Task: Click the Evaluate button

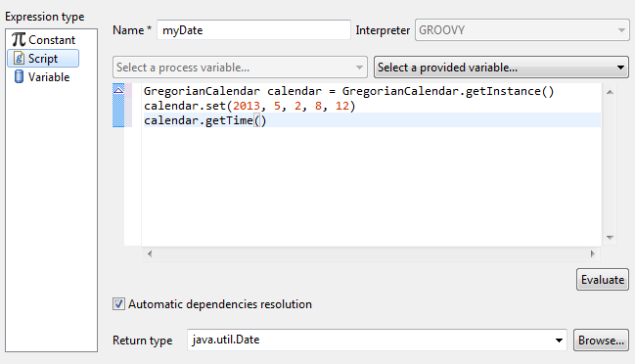Action: 603,280
